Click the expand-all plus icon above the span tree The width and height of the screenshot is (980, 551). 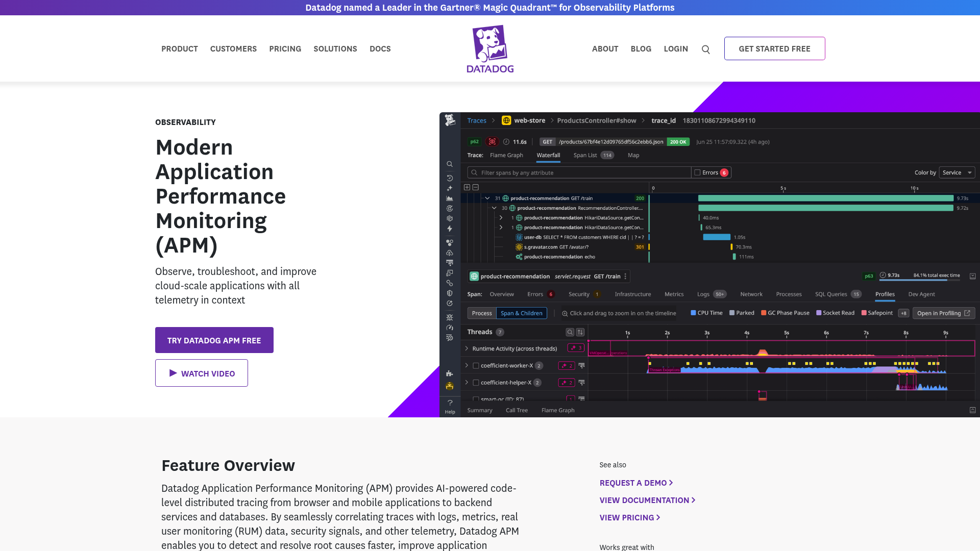click(467, 187)
